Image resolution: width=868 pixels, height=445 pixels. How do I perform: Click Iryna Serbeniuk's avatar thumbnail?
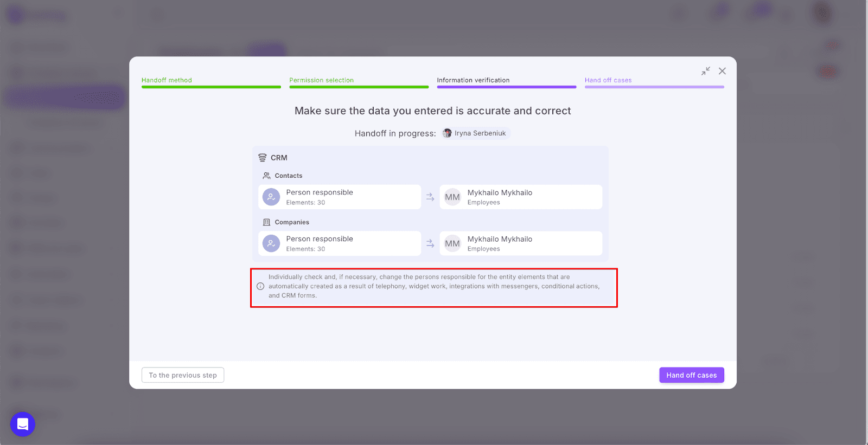click(x=447, y=133)
